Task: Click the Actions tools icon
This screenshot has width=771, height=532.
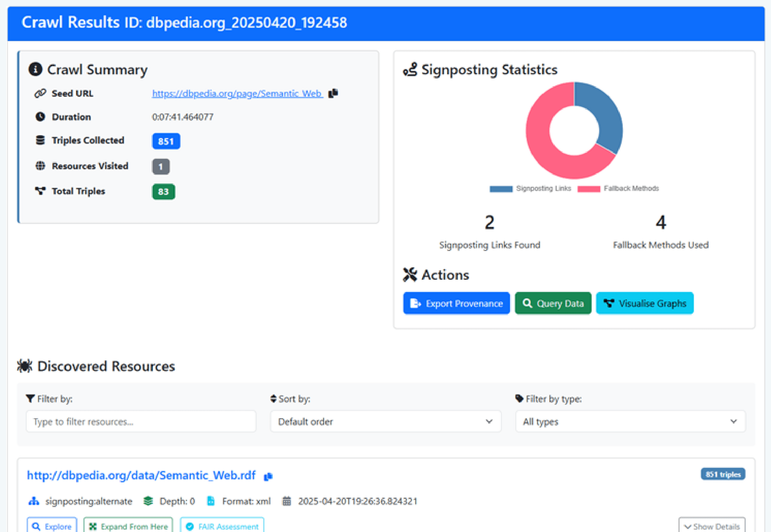Action: [410, 275]
